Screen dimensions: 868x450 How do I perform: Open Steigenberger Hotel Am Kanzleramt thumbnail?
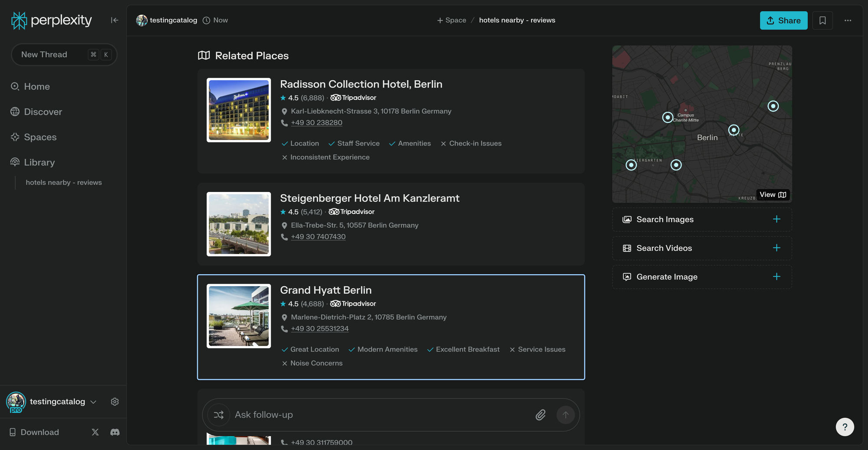pos(239,224)
